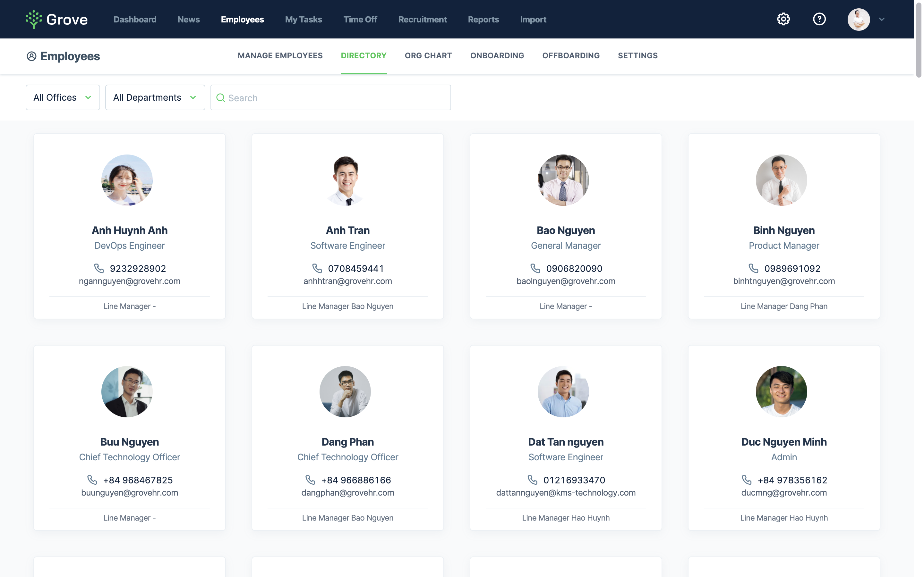Click the help question mark icon
This screenshot has height=577, width=924.
click(x=819, y=19)
